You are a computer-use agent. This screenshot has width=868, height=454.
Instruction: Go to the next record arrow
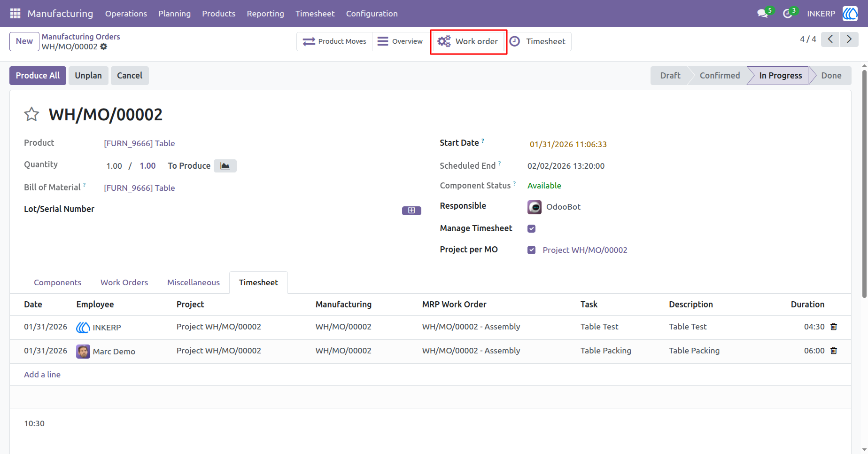849,39
